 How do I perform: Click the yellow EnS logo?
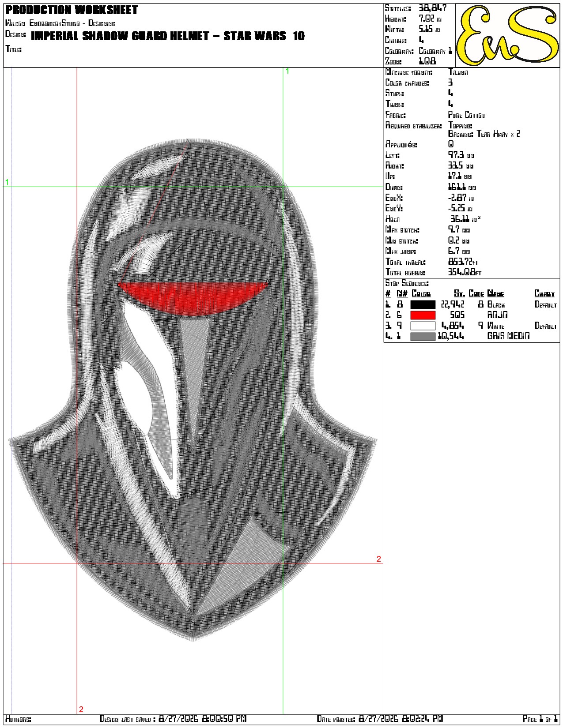point(507,36)
